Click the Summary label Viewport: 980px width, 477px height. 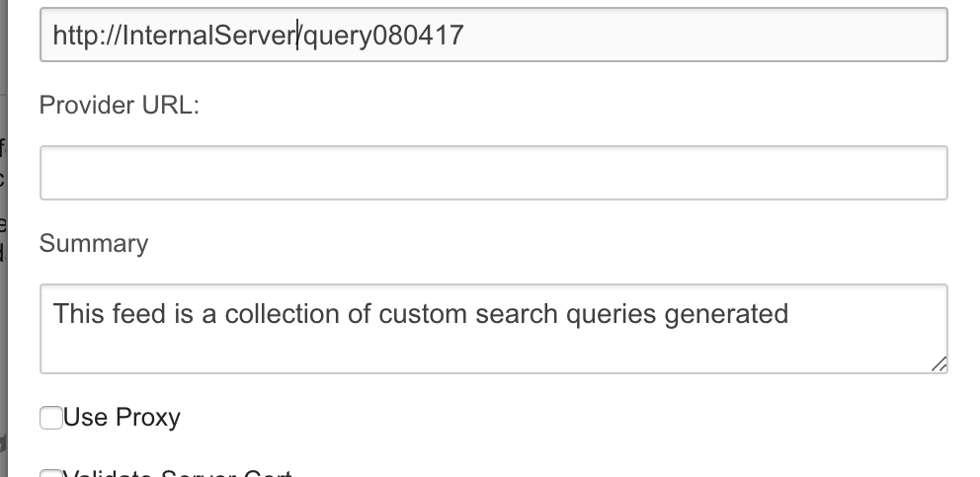[94, 244]
